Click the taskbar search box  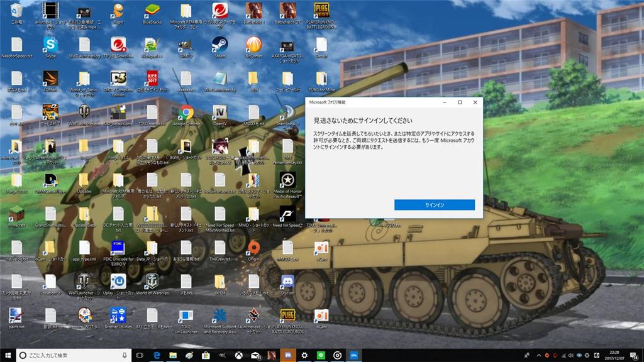coord(74,356)
